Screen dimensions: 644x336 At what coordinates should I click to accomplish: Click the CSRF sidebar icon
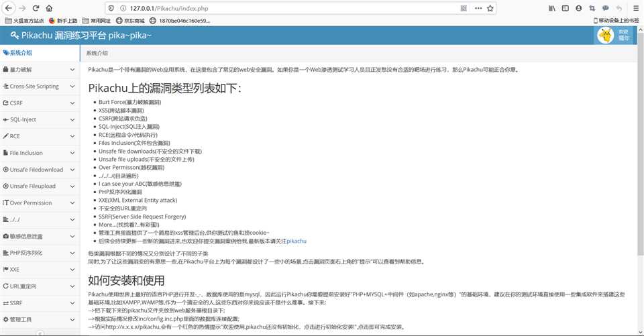[x=5, y=103]
